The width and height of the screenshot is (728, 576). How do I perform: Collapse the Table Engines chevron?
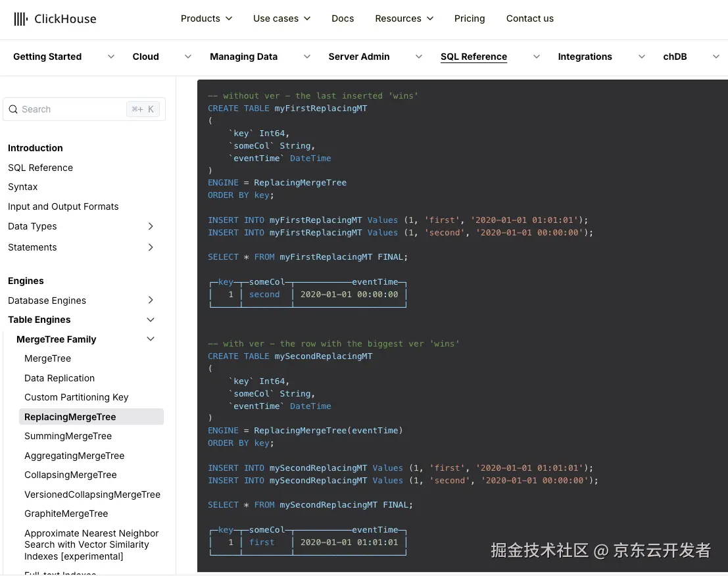point(151,320)
